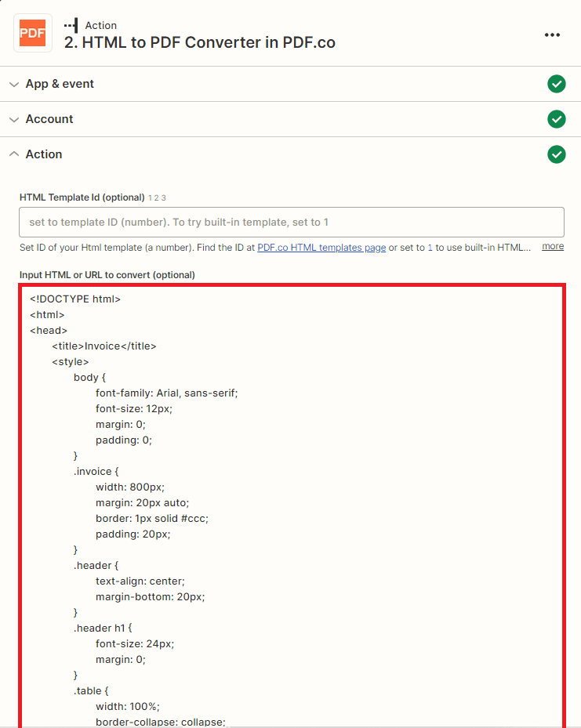Click the <!DOCTYPE html> line in the editor
Image resolution: width=581 pixels, height=728 pixels.
pos(74,299)
